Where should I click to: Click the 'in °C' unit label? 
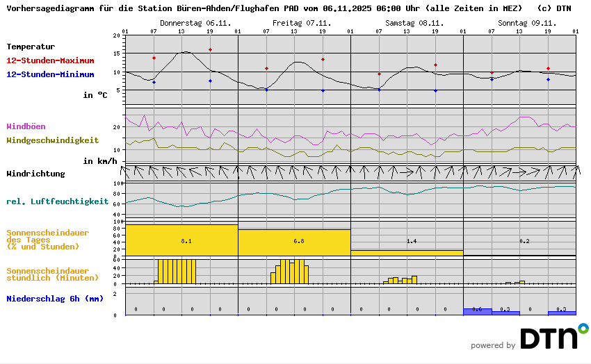95,95
